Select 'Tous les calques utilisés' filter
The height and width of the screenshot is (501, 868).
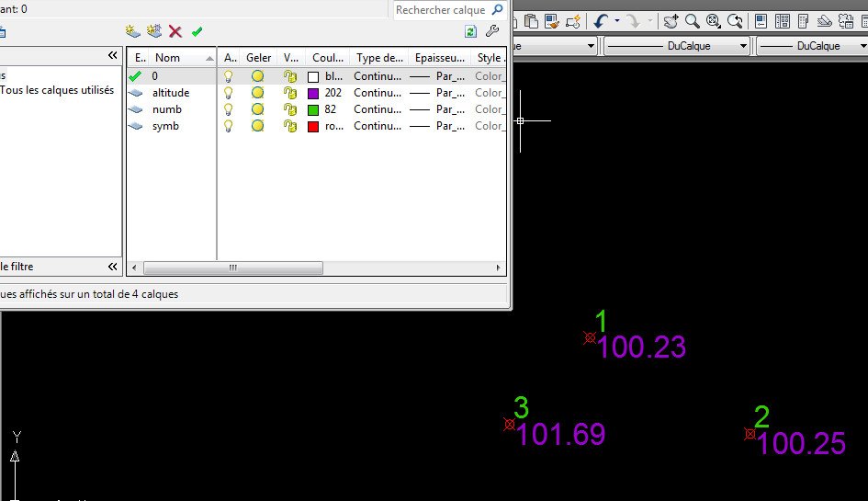pos(57,90)
